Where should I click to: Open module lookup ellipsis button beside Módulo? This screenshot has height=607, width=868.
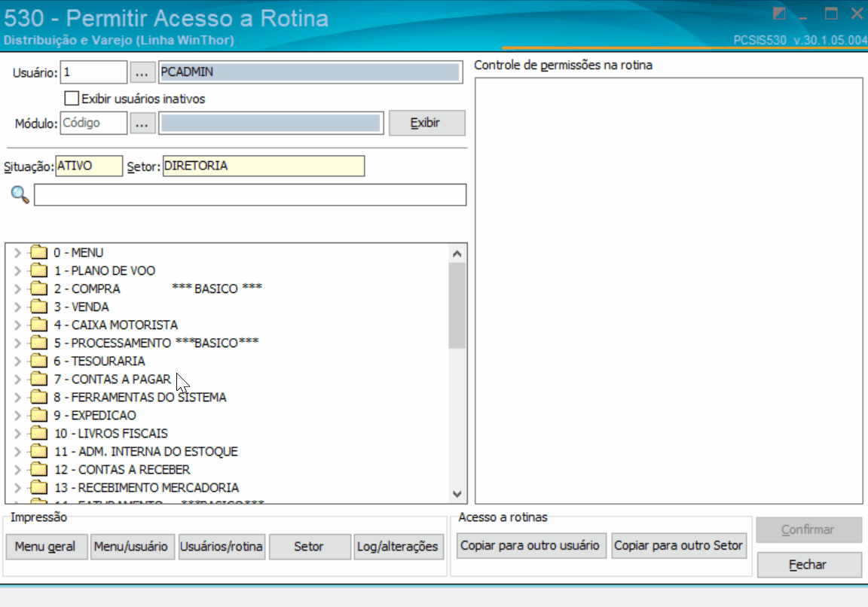click(x=142, y=124)
